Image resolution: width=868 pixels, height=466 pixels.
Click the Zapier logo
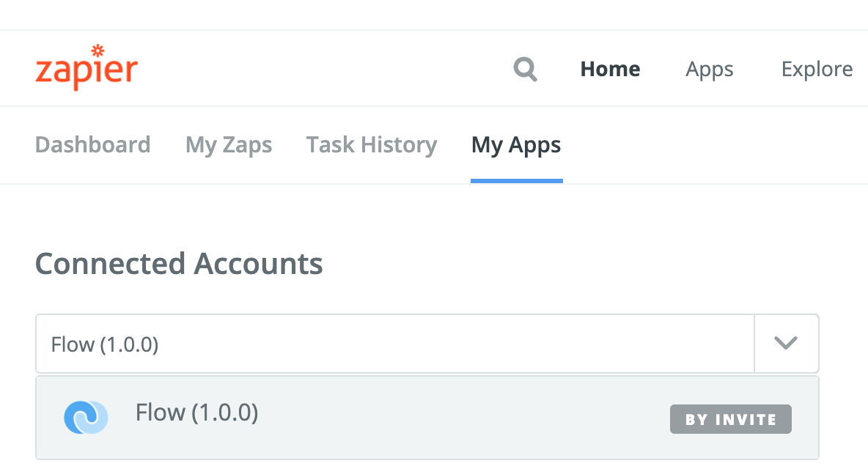[x=87, y=67]
